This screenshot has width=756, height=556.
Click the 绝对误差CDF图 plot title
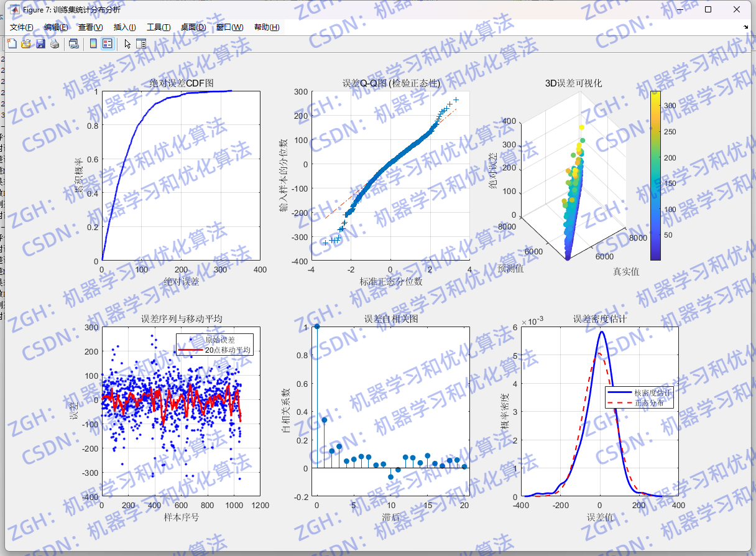point(181,83)
